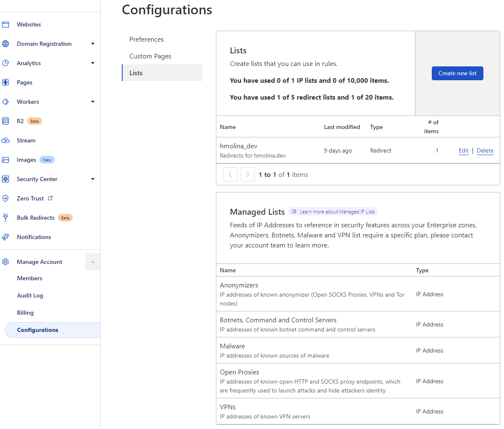Click IP Address type for Malware
The image size is (504, 429).
click(430, 350)
